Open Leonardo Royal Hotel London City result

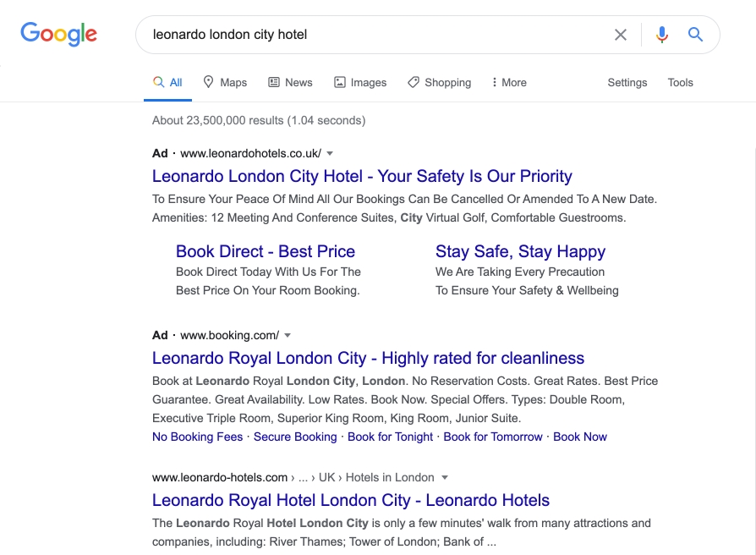[x=351, y=500]
